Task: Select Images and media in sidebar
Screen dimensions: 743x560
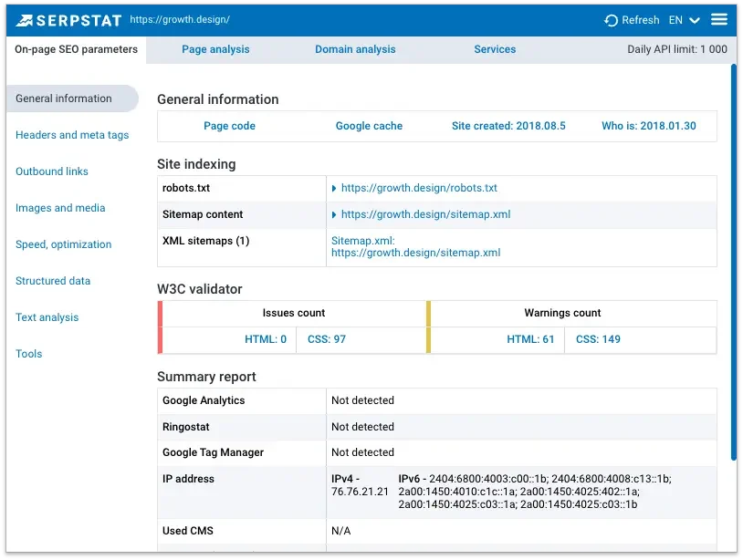Action: click(x=60, y=207)
